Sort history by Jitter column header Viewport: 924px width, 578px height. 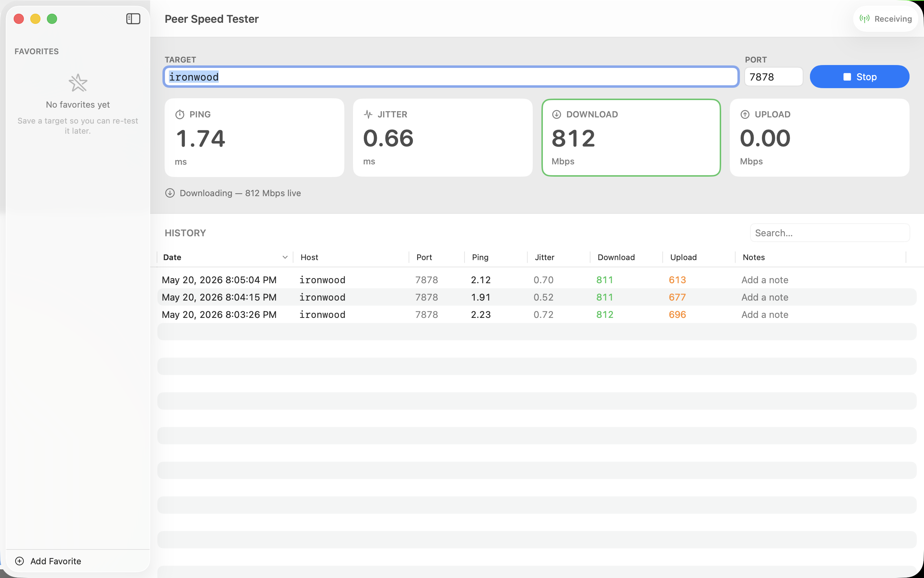point(559,257)
